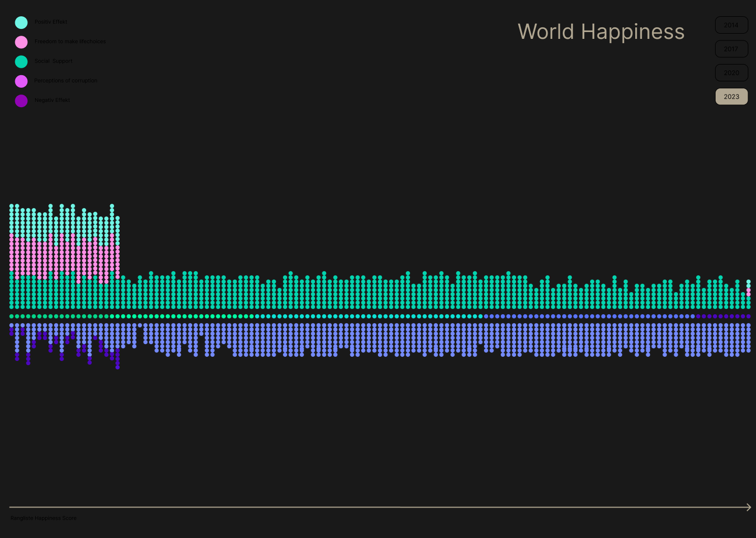
Task: Toggle the Social Support legend label
Action: [x=54, y=61]
